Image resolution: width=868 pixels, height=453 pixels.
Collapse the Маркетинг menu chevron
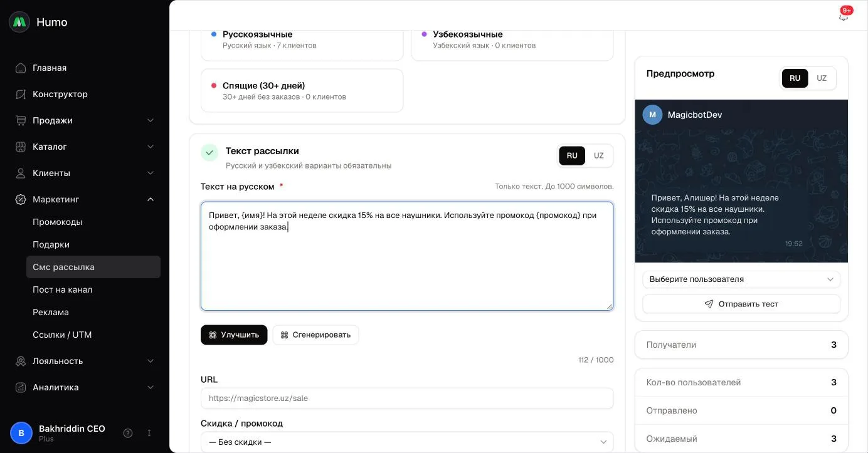(x=151, y=199)
